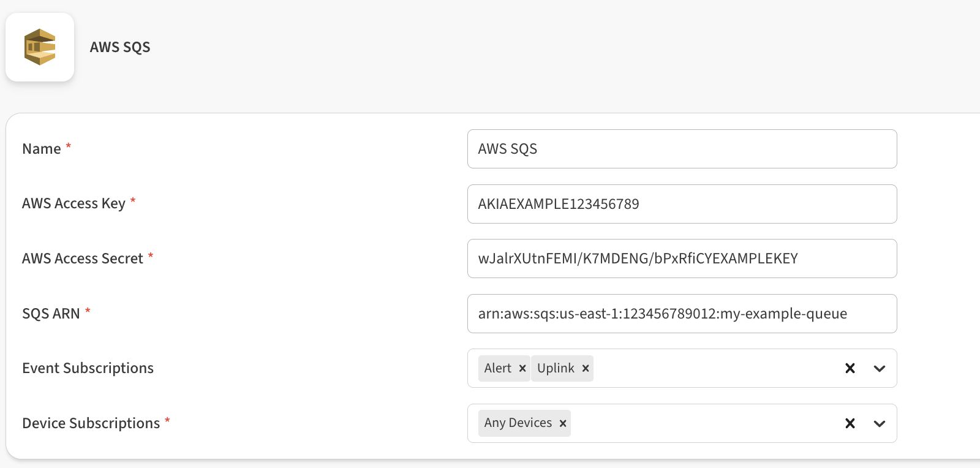This screenshot has height=468, width=980.
Task: Click inside the Event Subscriptions select box
Action: click(x=710, y=368)
